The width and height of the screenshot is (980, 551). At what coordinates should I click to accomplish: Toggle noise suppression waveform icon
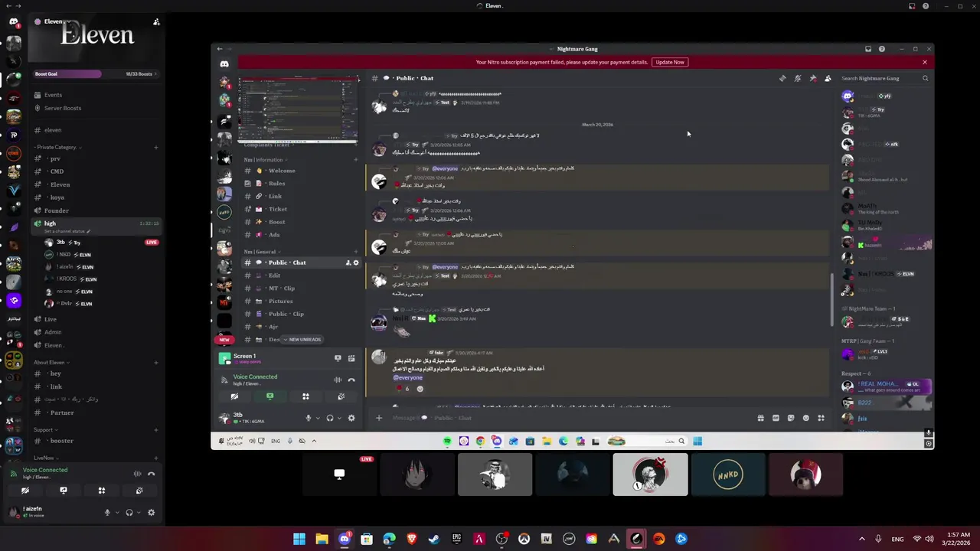pos(137,474)
